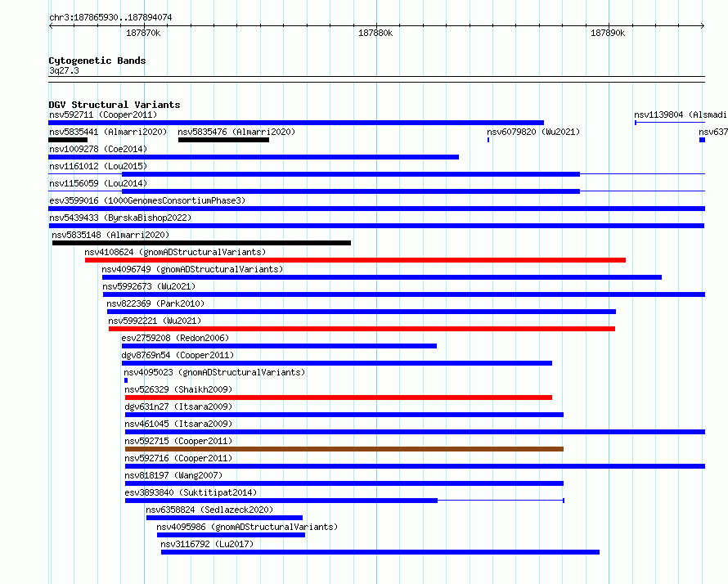Click variant label nsv5992221 (Wu2021)
728x584 pixels.
(155, 321)
